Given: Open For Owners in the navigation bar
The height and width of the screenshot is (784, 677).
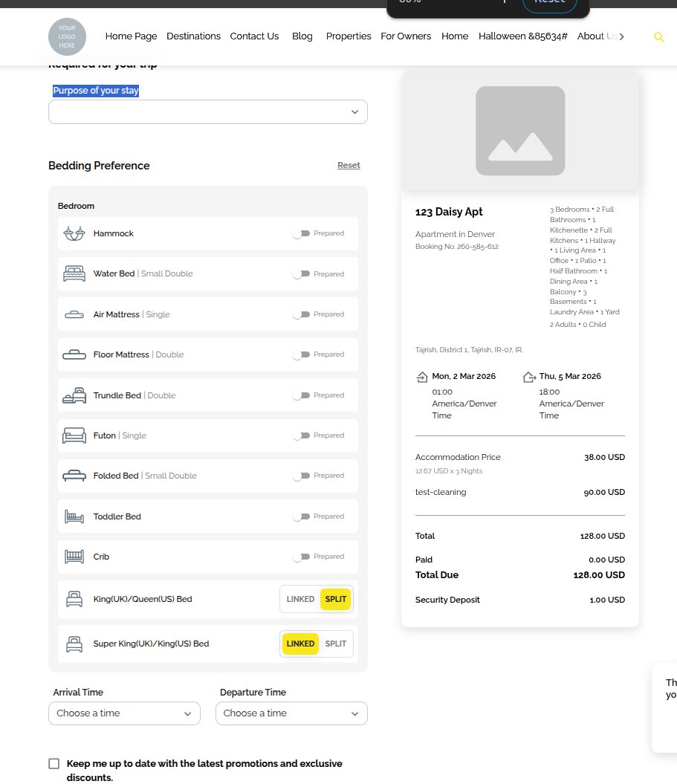Looking at the screenshot, I should pos(406,36).
